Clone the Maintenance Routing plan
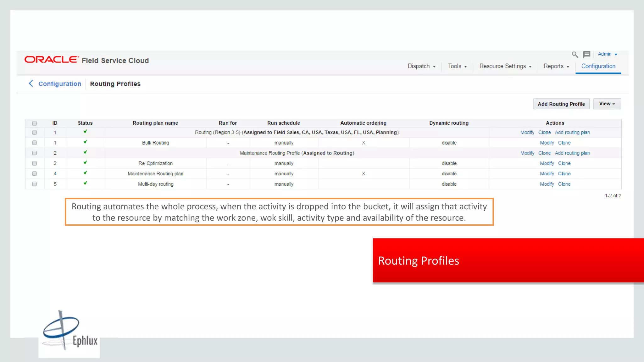The height and width of the screenshot is (362, 644). (x=564, y=174)
